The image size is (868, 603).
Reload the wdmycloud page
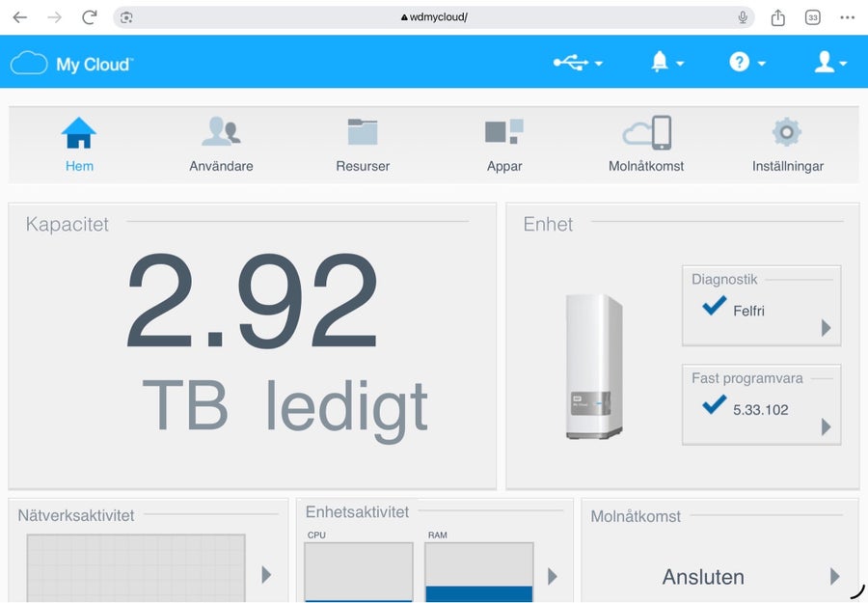click(89, 17)
